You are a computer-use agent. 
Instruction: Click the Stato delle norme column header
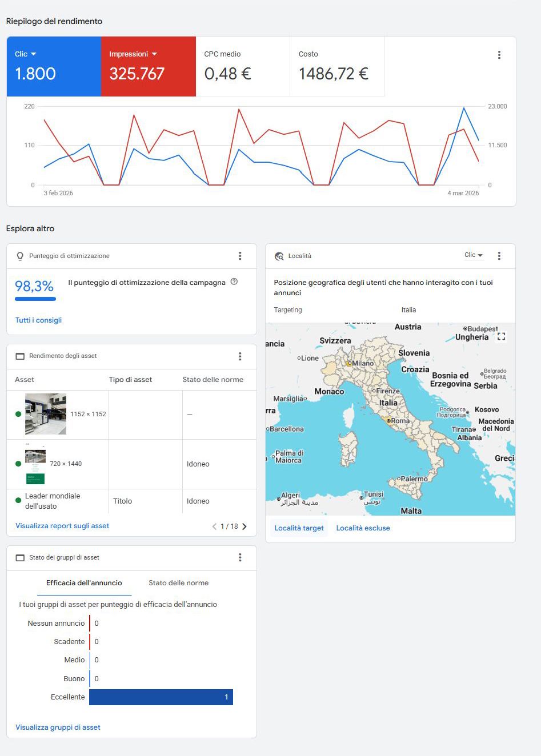click(213, 380)
